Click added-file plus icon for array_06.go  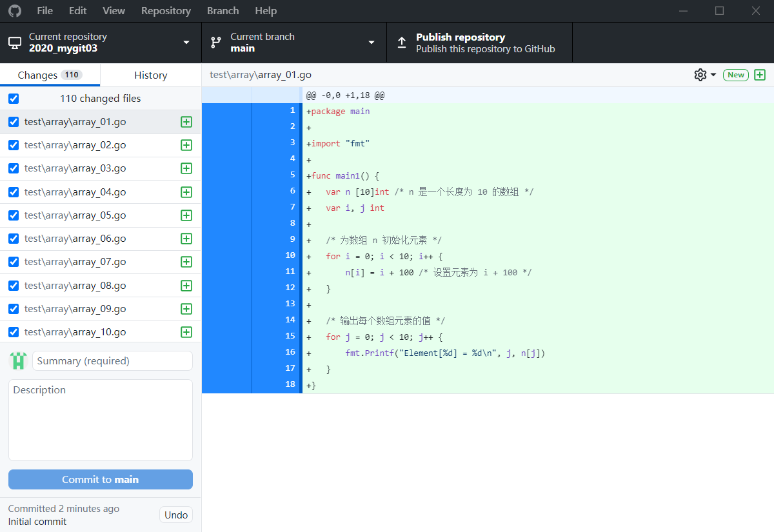[x=186, y=239]
